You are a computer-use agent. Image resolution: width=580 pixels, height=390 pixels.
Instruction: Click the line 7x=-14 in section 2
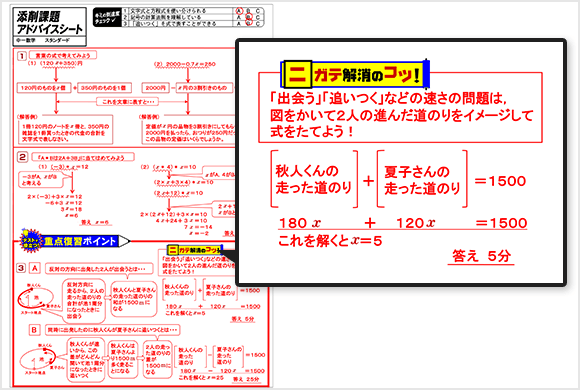pyautogui.click(x=198, y=227)
